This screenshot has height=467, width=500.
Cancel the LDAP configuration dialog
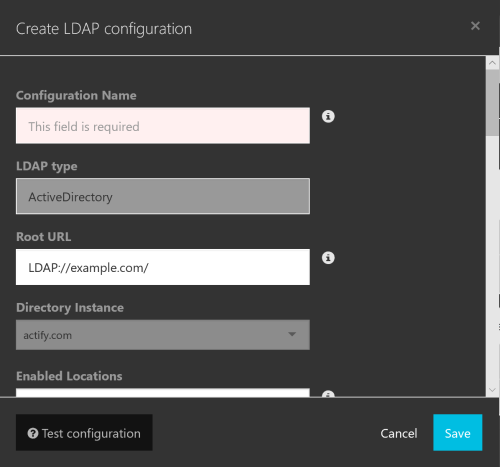399,433
